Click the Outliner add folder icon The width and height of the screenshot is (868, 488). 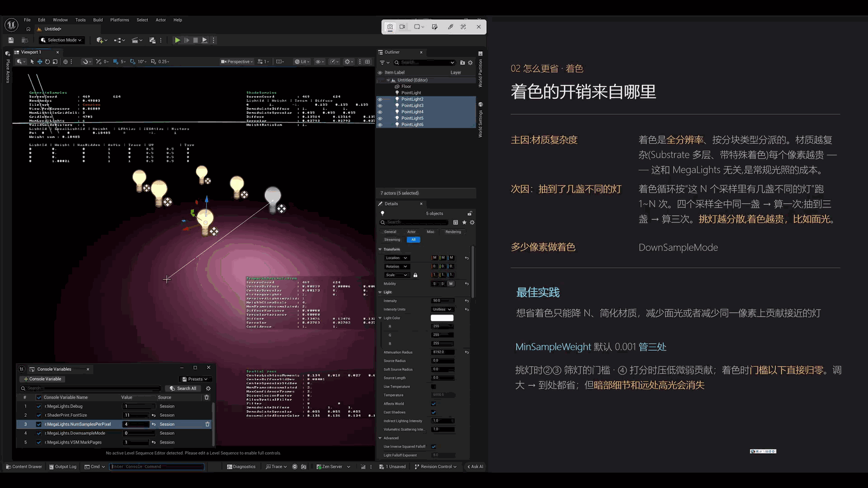click(x=462, y=62)
